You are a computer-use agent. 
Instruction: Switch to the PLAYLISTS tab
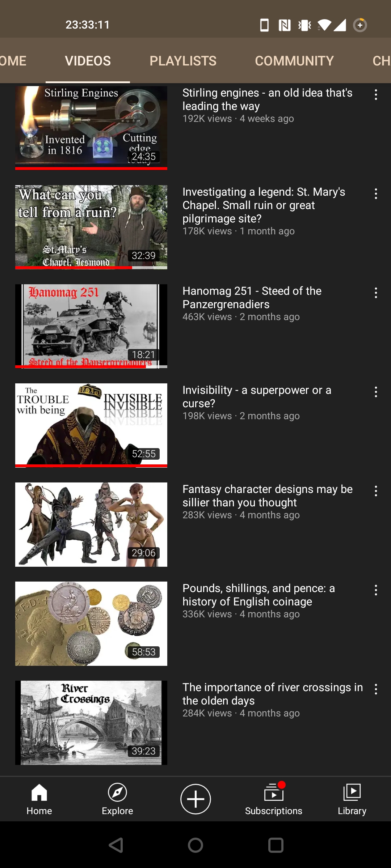click(183, 61)
